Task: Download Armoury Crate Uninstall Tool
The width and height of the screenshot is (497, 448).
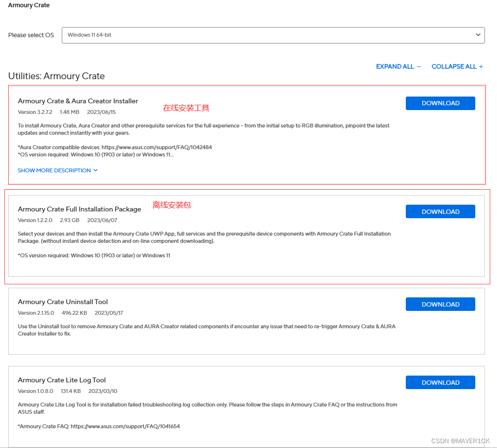Action: (440, 304)
